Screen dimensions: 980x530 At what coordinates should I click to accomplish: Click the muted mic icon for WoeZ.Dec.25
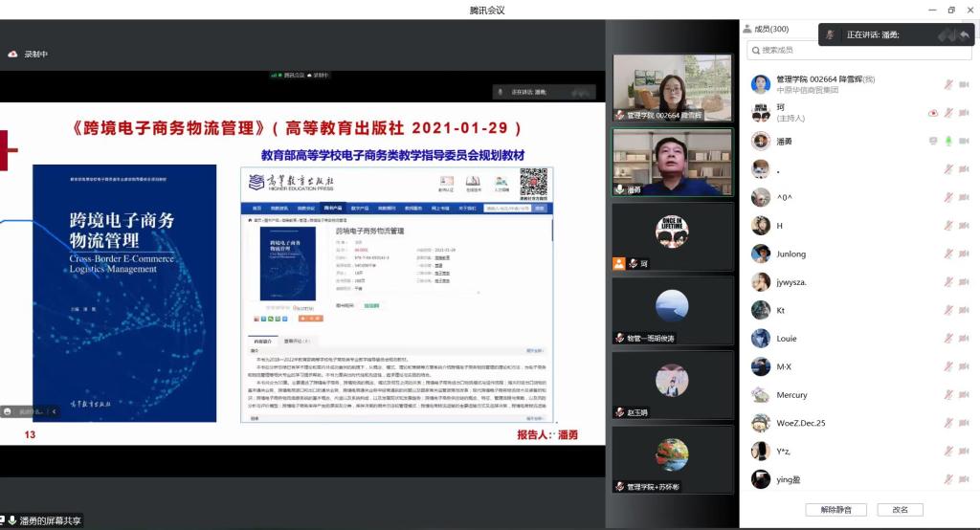(948, 423)
